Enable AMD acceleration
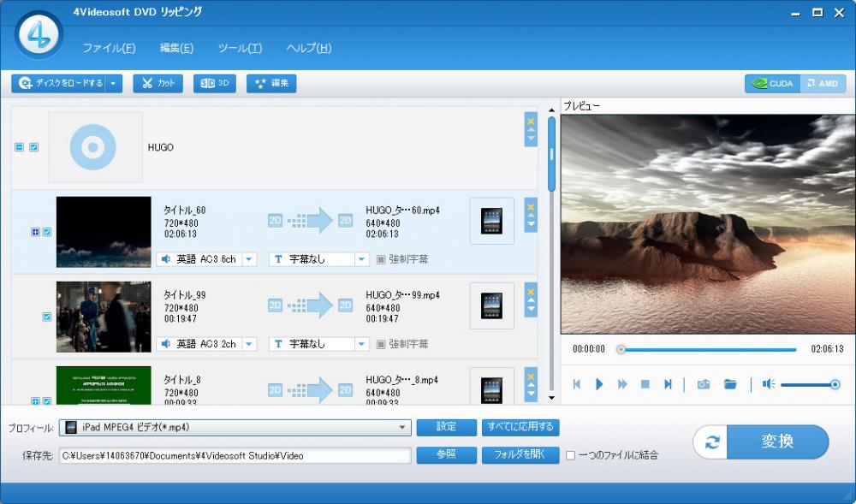 tap(823, 83)
